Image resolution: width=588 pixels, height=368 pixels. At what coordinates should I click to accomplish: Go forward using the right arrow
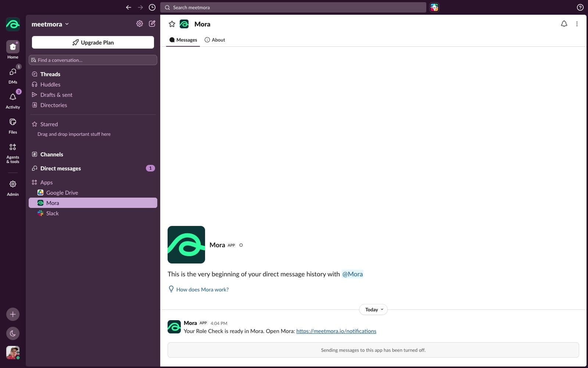tap(140, 7)
